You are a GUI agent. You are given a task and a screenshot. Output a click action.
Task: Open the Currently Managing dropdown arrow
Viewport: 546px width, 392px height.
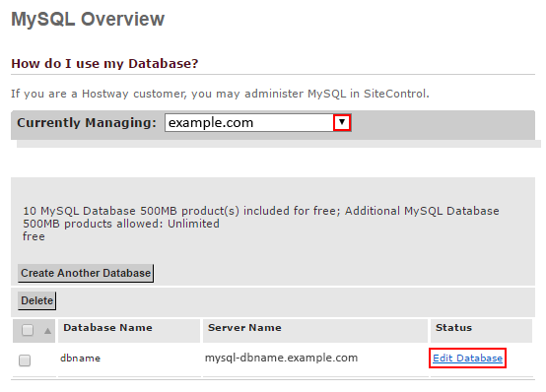pos(342,122)
